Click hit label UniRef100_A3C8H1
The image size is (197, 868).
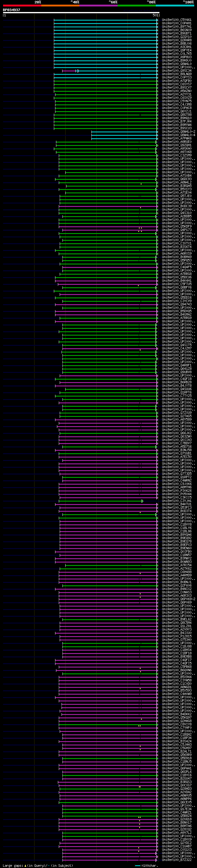(x=177, y=47)
